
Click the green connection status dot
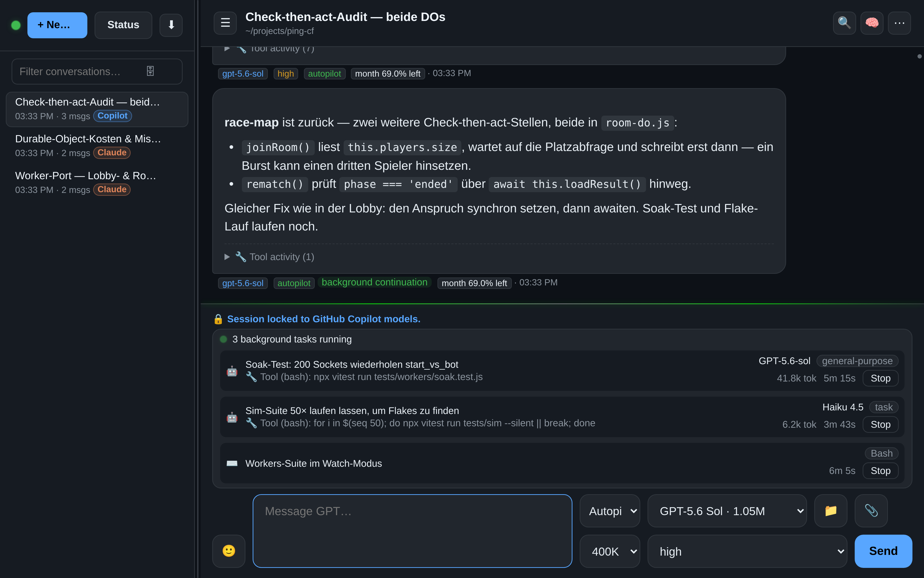(x=16, y=25)
